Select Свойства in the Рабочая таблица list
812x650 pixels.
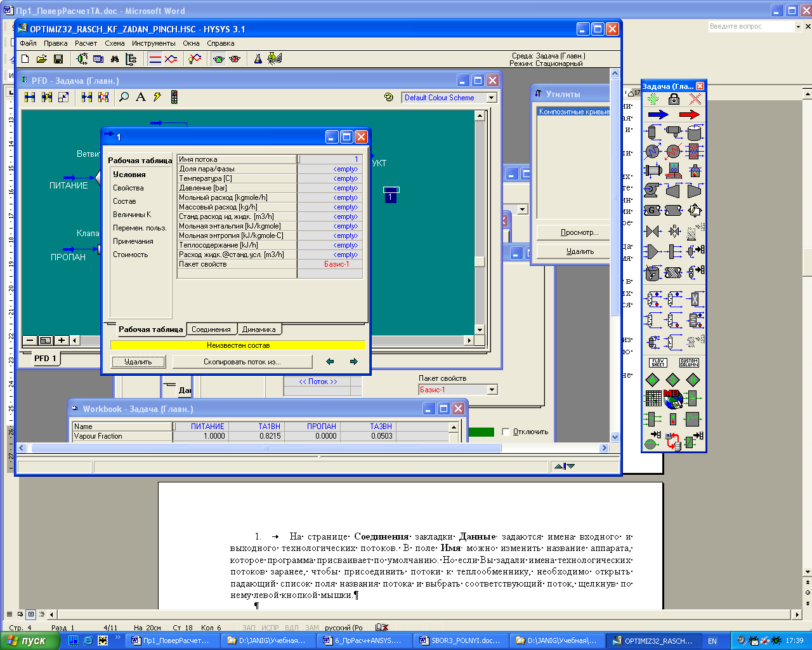click(x=128, y=188)
